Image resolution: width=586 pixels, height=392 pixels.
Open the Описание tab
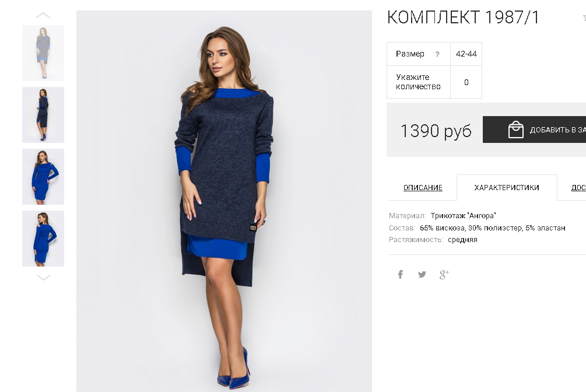click(423, 187)
